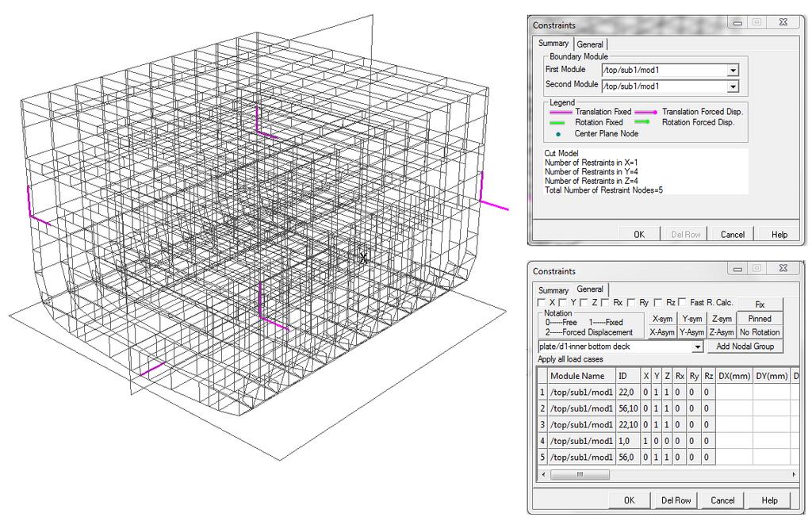Apply Y-sym symmetry constraint
812x521 pixels.
(691, 319)
